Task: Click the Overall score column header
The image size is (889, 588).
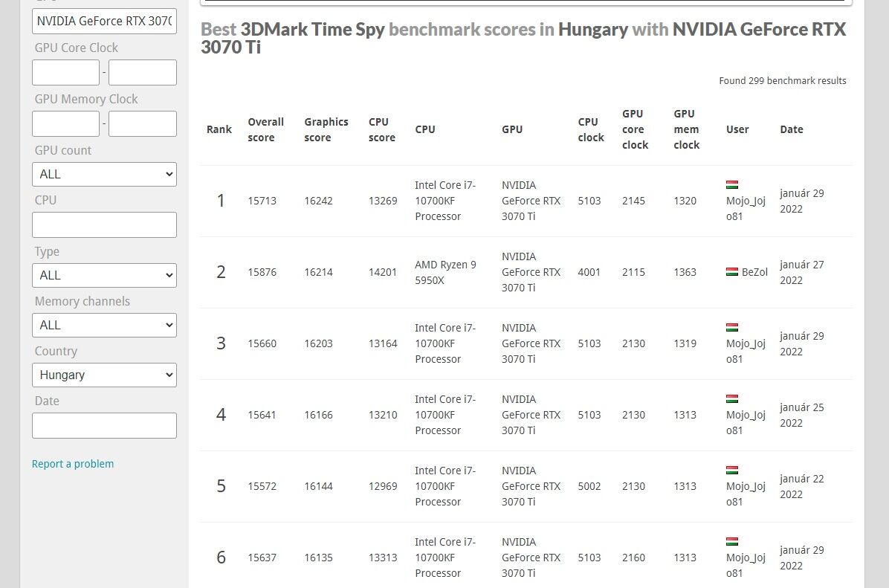Action: 265,129
